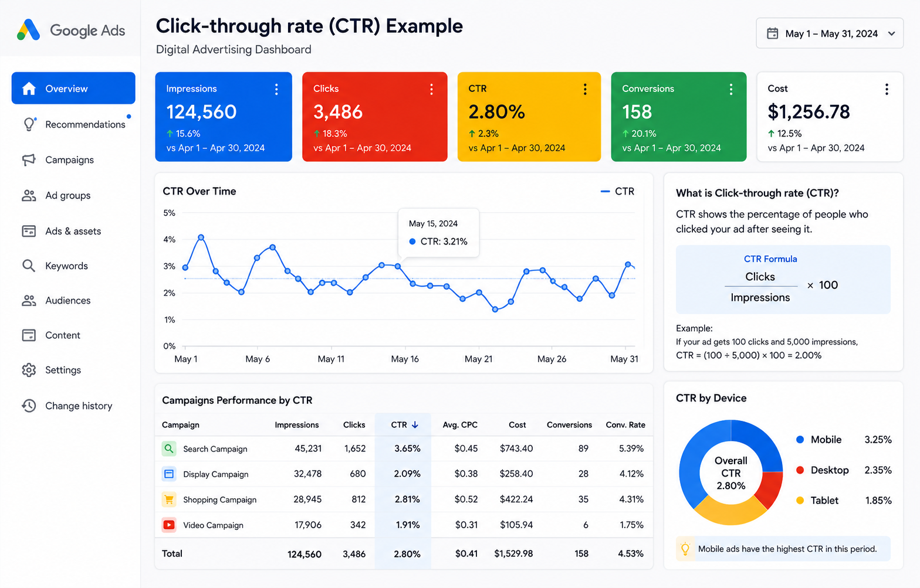
Task: Go to Recommendations in sidebar
Action: point(73,124)
